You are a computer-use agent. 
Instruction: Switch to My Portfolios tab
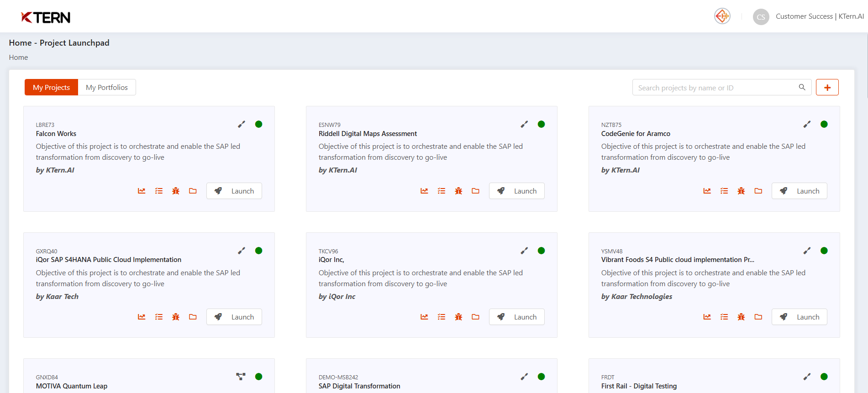(x=107, y=87)
